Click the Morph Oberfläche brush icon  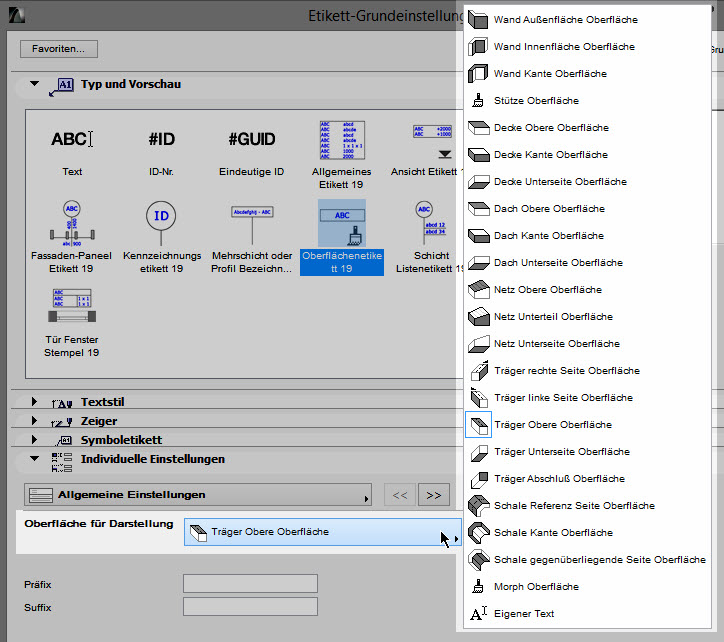coord(478,587)
